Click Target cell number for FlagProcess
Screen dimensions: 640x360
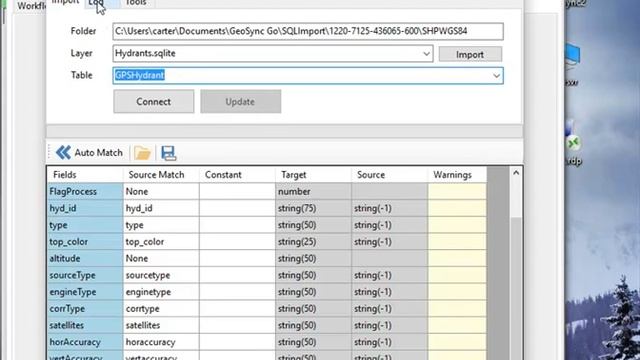[313, 191]
